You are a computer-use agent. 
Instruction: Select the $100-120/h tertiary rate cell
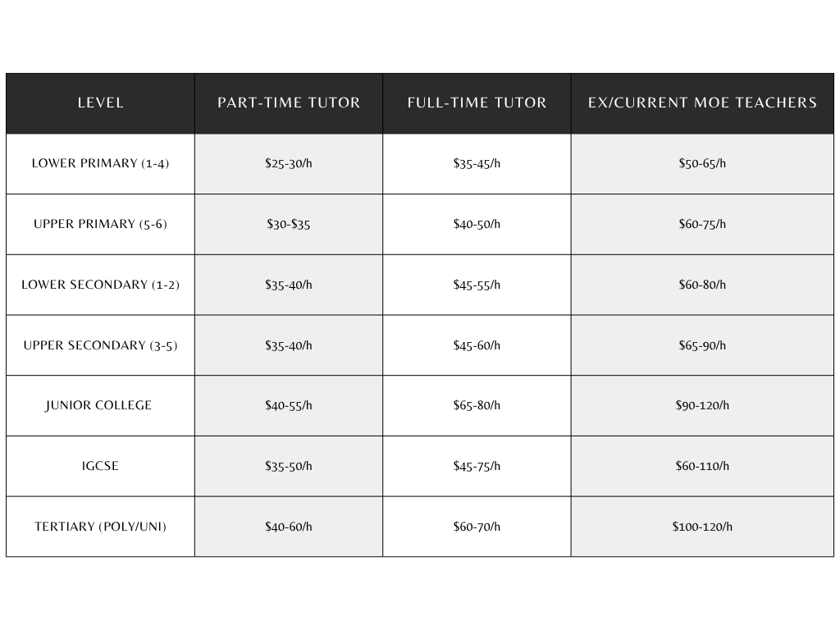tap(702, 527)
